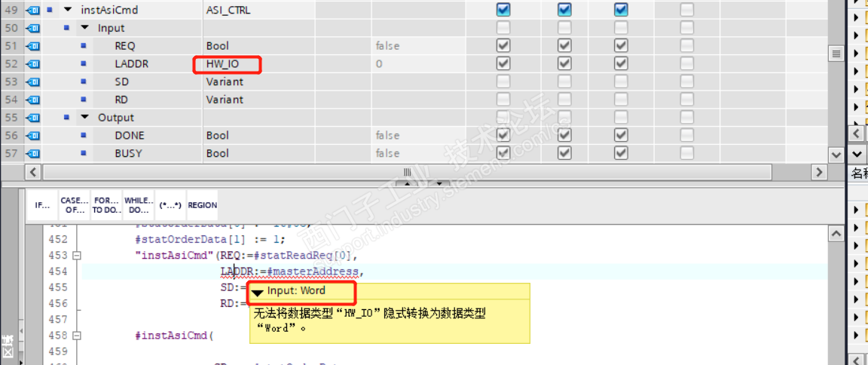The width and height of the screenshot is (868, 365).
Task: Toggle third checked box in instAsiCmd row
Action: tap(621, 9)
